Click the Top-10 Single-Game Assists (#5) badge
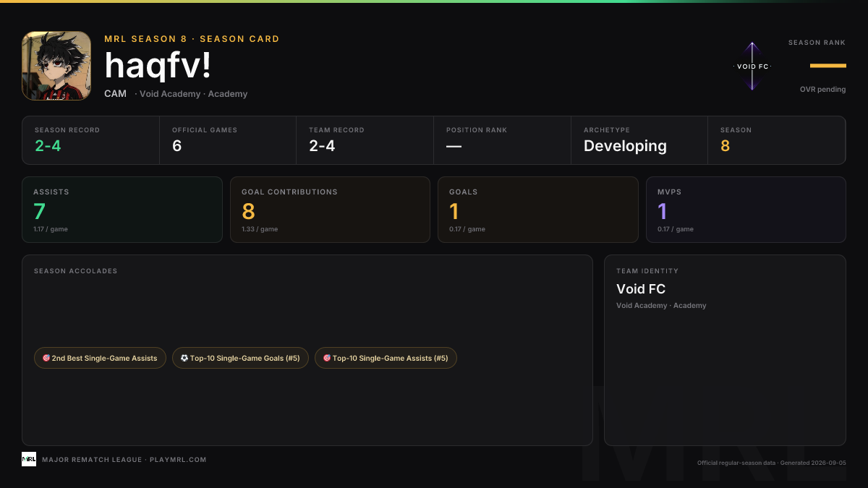868x488 pixels. point(386,358)
